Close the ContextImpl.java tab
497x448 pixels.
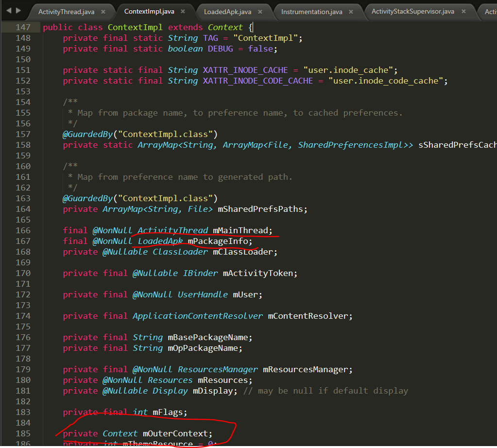pyautogui.click(x=183, y=11)
